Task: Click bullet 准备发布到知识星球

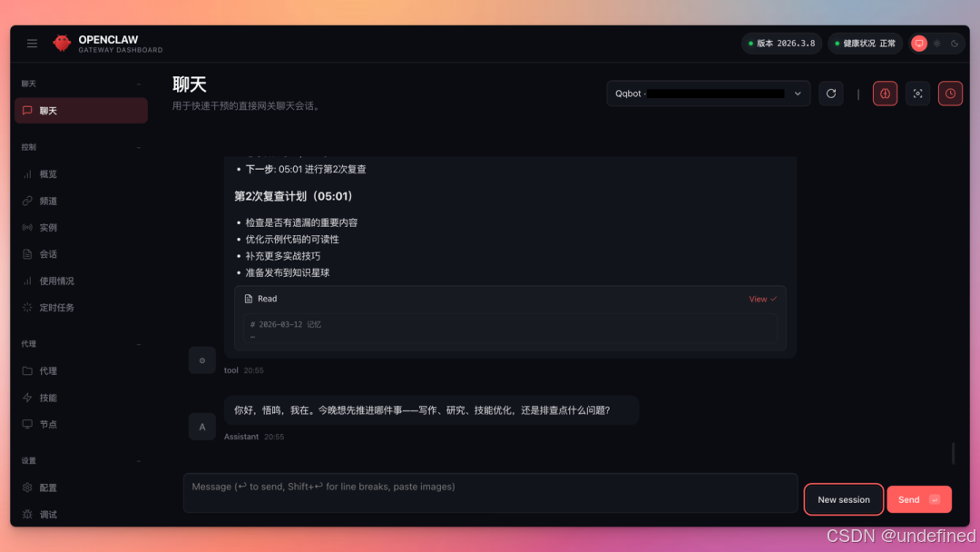Action: 288,272
